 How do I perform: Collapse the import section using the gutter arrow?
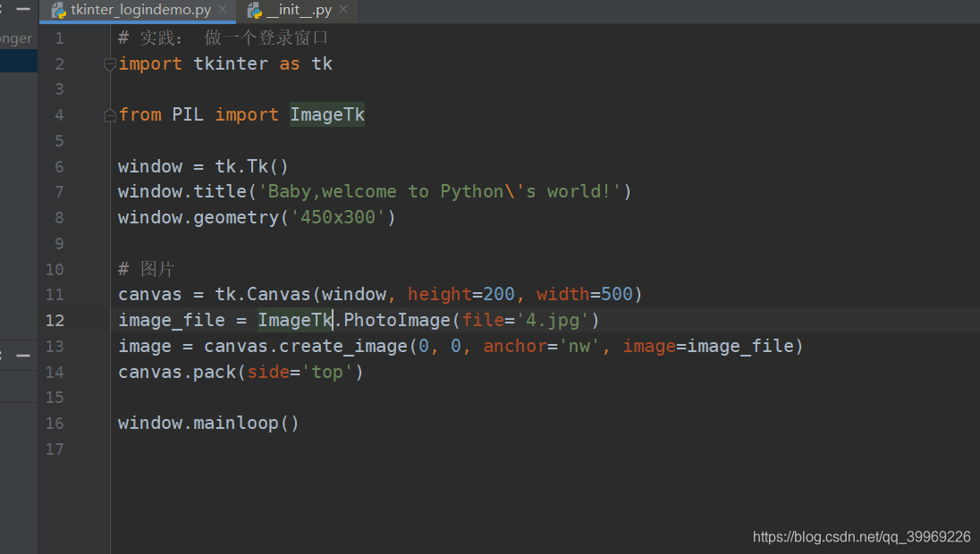coord(108,63)
